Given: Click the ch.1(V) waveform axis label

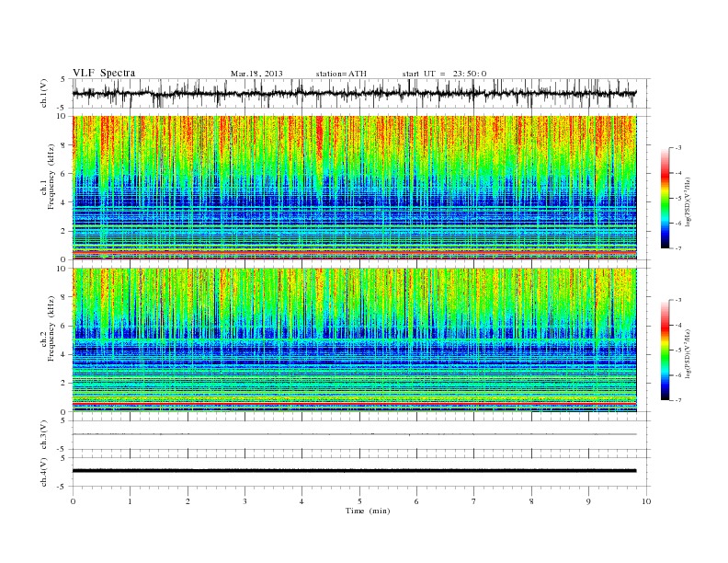Looking at the screenshot, I should pos(44,93).
